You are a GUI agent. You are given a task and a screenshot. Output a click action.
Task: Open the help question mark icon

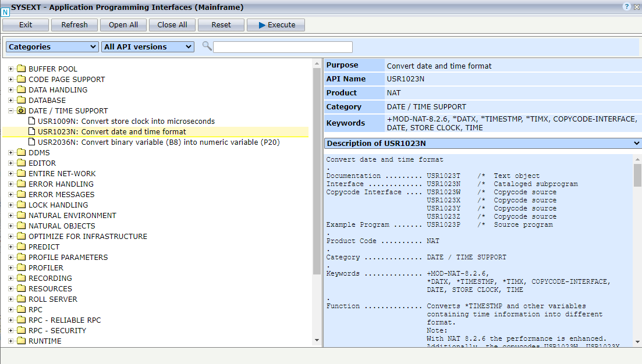coord(627,6)
